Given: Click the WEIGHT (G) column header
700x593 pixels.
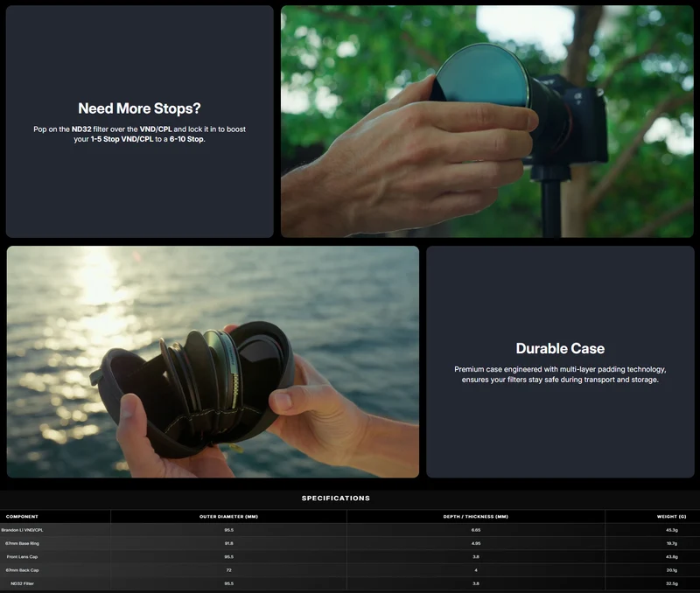Looking at the screenshot, I should point(671,516).
